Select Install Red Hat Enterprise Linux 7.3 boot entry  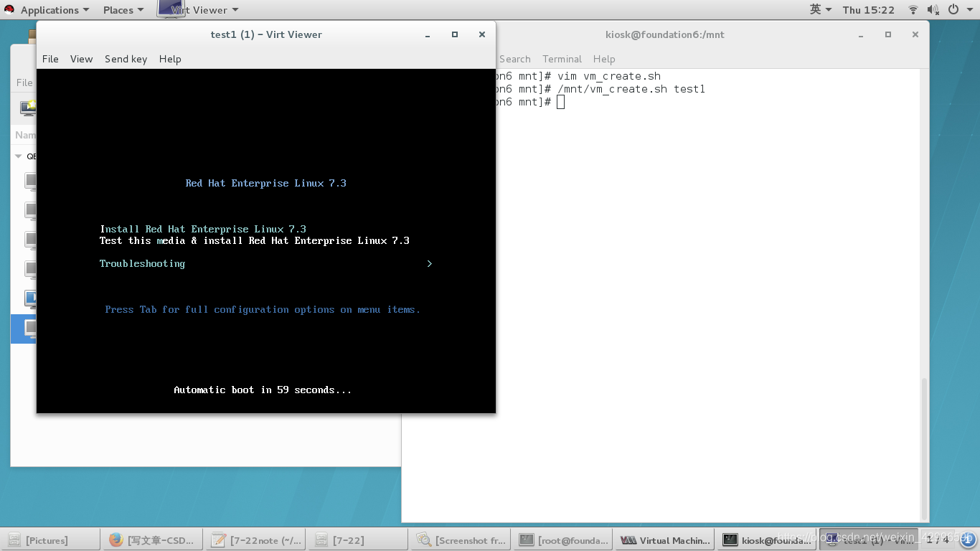(203, 229)
